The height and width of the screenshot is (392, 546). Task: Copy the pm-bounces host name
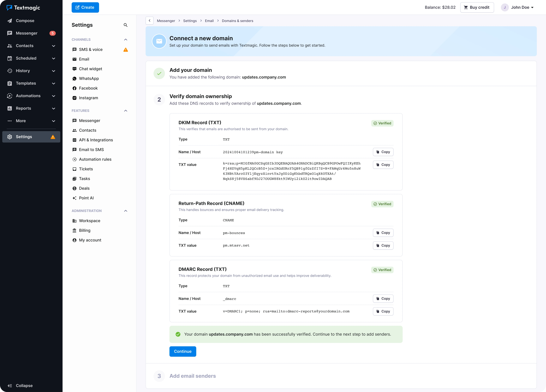coord(383,233)
